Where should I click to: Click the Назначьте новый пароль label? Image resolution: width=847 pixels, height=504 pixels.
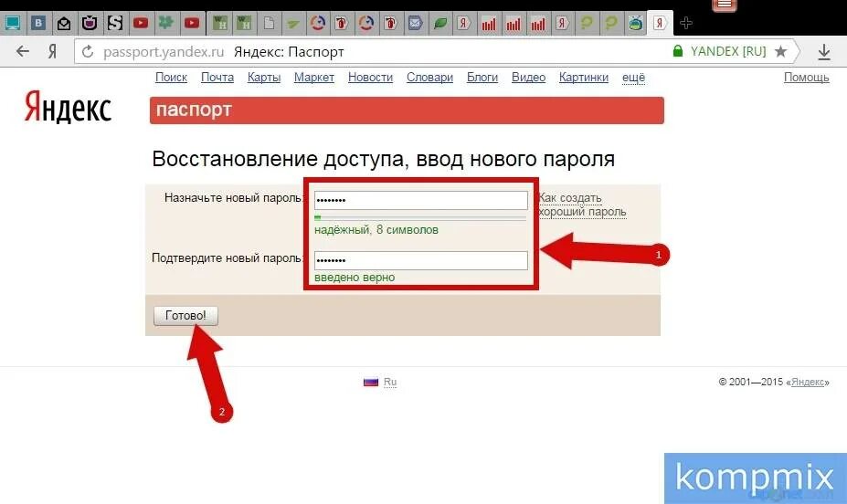[233, 198]
